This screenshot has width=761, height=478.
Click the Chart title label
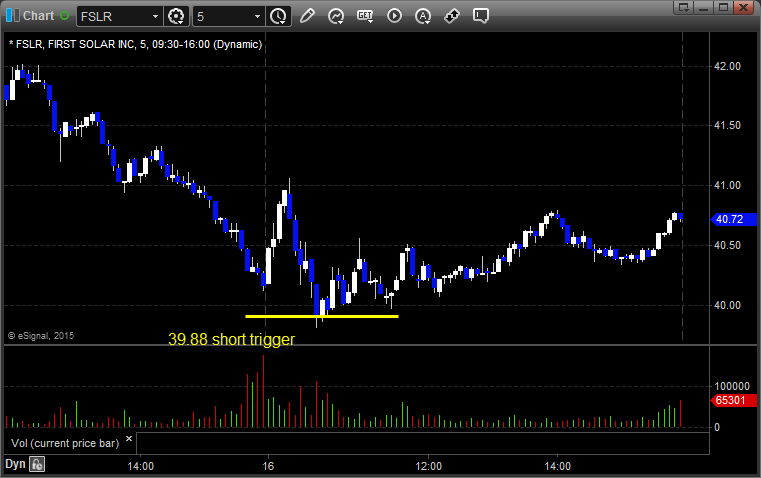click(x=38, y=16)
